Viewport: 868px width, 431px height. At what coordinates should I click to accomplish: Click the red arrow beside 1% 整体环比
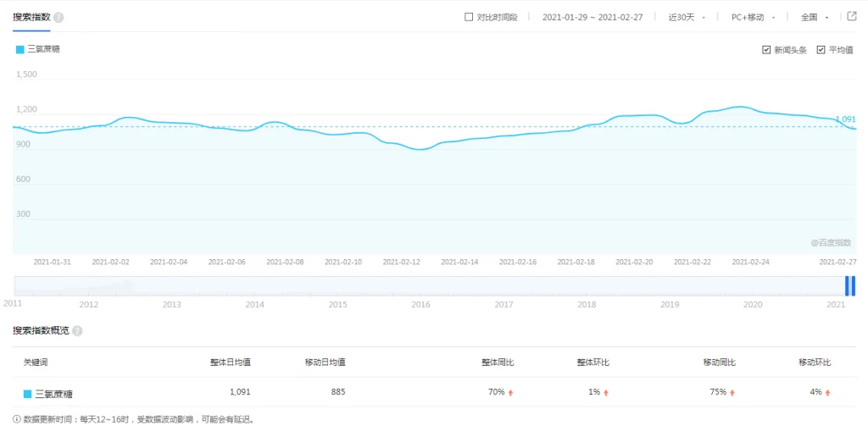tap(606, 393)
